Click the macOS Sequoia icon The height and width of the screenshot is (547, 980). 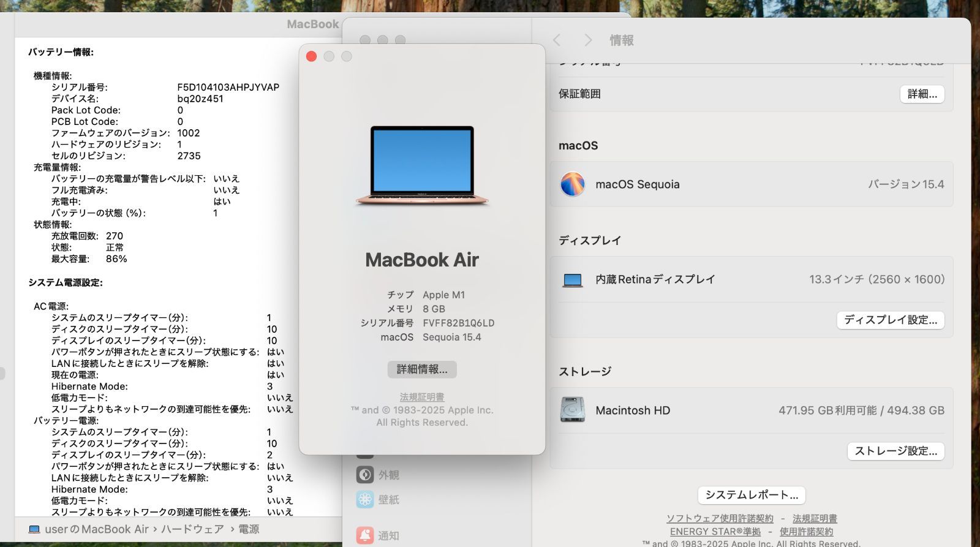573,184
